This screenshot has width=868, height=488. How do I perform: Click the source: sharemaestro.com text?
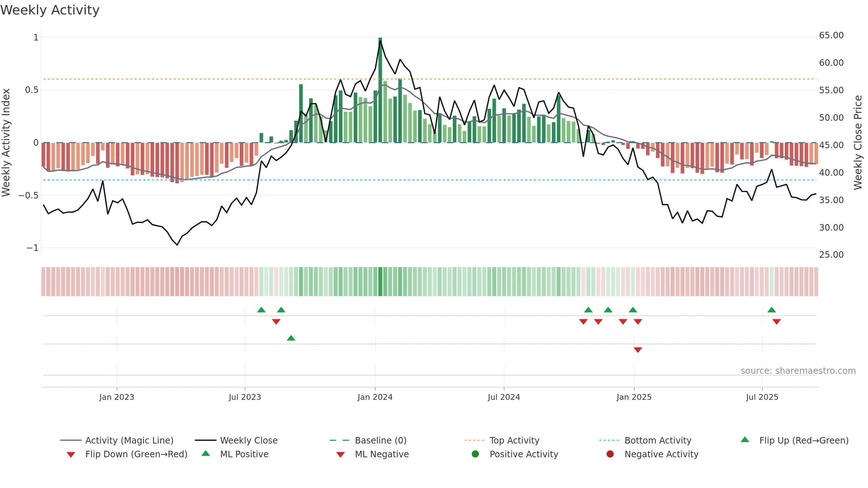point(798,371)
